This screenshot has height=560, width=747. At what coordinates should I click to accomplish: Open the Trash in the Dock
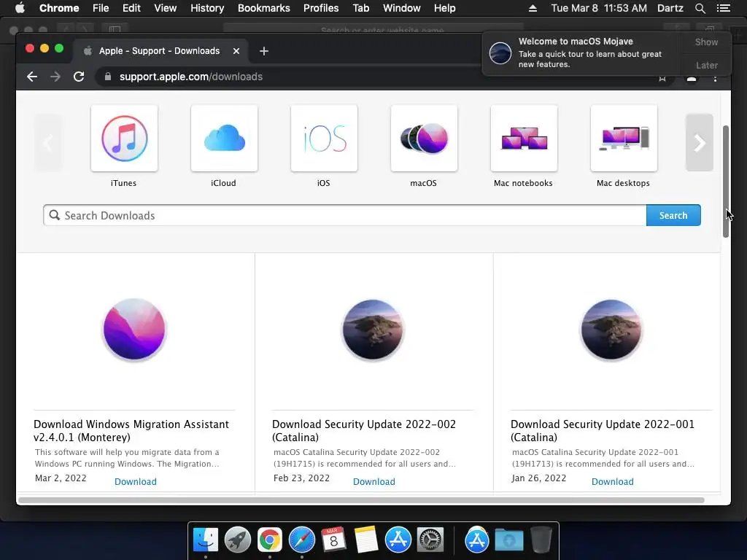pyautogui.click(x=541, y=540)
